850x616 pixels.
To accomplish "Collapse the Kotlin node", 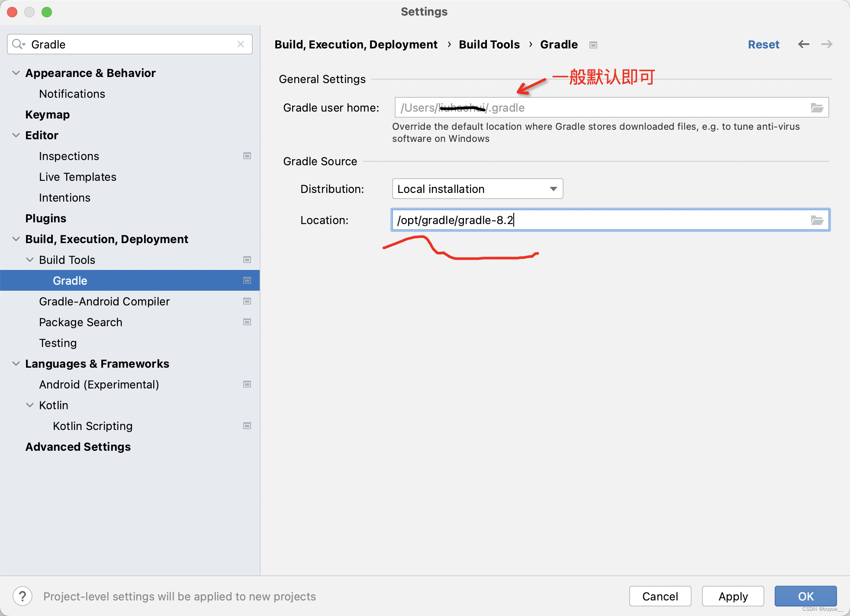I will pos(30,405).
